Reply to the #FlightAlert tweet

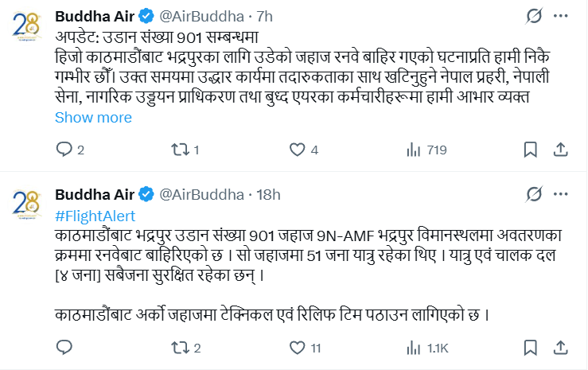(x=64, y=348)
